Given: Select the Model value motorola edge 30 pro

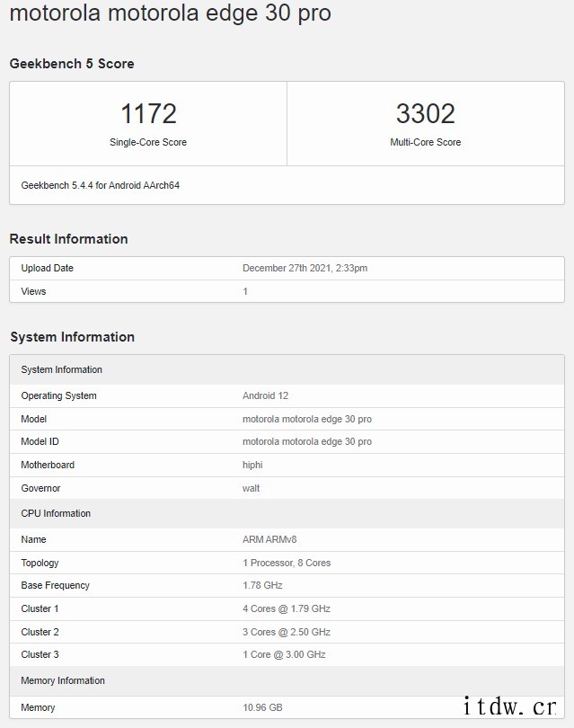Looking at the screenshot, I should (307, 419).
